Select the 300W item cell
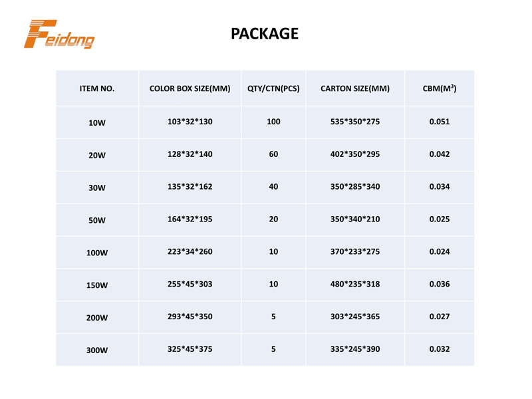The height and width of the screenshot is (399, 532). tap(97, 350)
